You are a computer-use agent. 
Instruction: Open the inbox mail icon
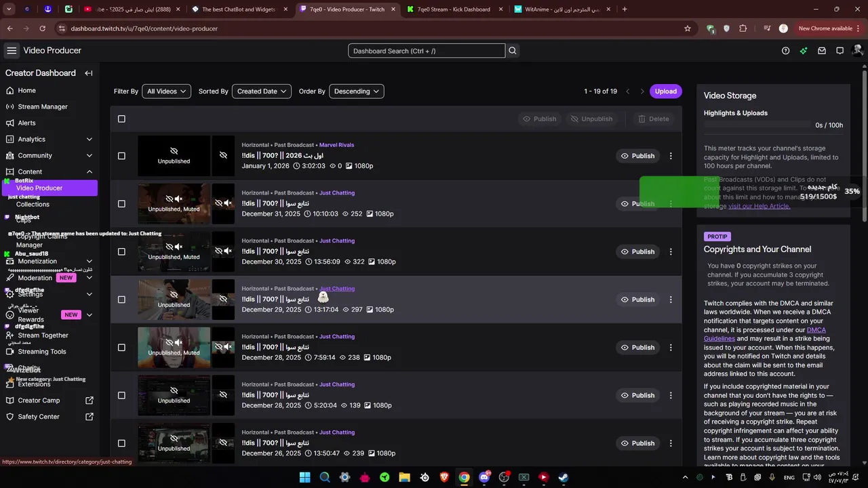[822, 51]
